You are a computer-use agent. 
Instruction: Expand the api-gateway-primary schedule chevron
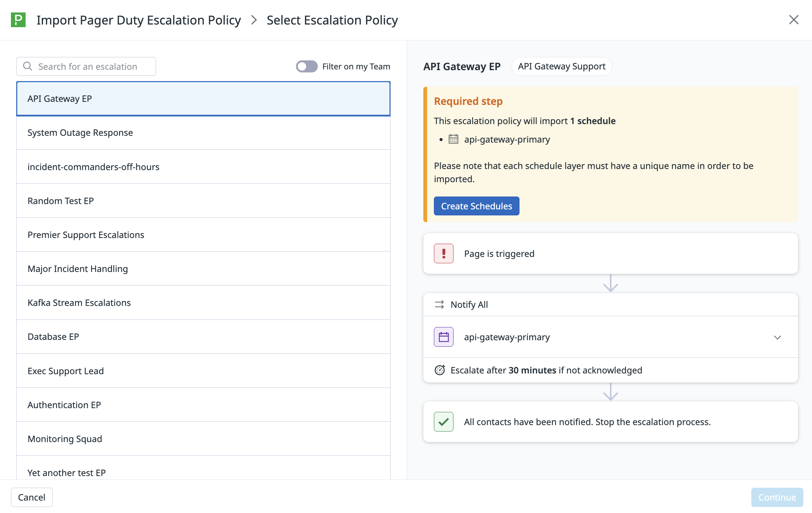pyautogui.click(x=777, y=337)
